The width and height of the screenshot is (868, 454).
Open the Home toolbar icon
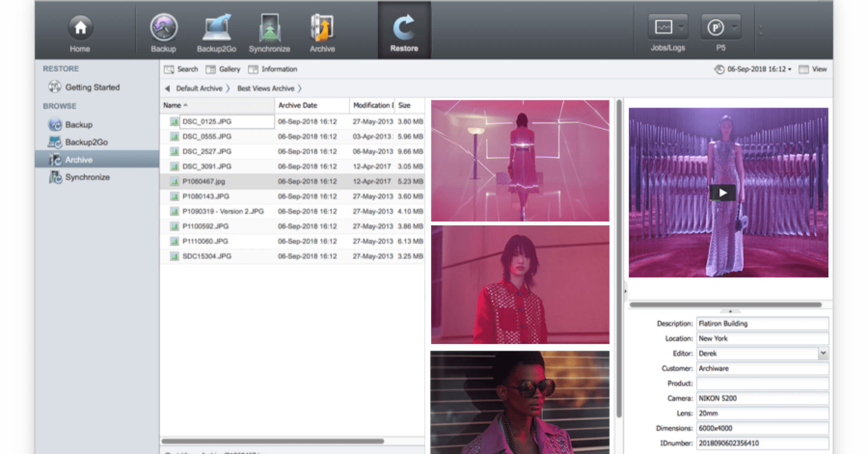coord(80,28)
